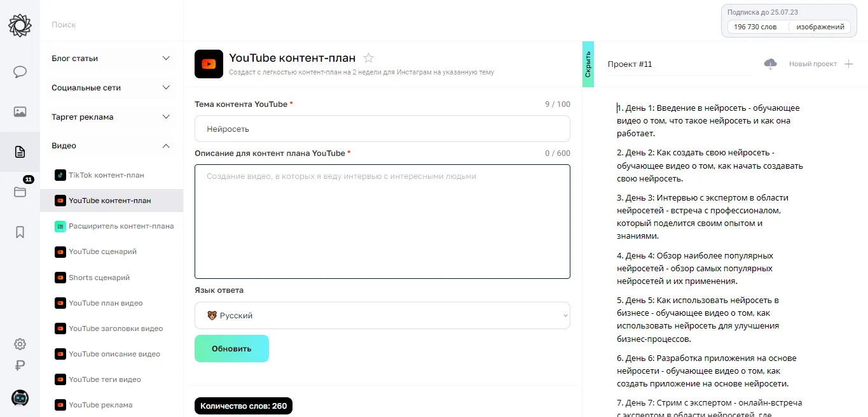Click the large YouTube header icon
The height and width of the screenshot is (417, 868).
tap(209, 64)
